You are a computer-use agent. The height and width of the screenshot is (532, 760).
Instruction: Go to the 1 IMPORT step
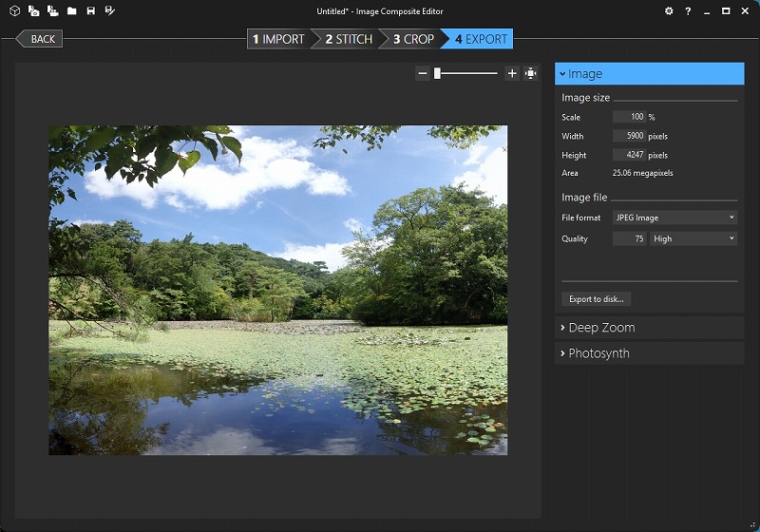pyautogui.click(x=278, y=39)
